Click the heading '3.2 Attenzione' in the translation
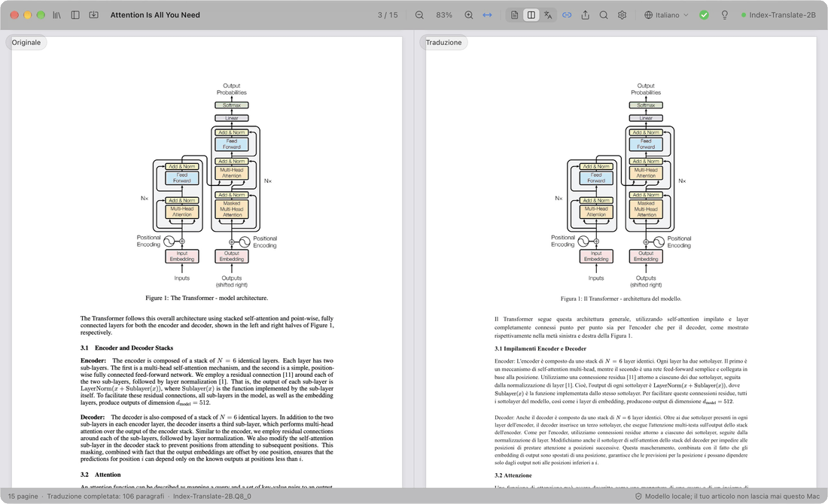828x504 pixels. 513,475
